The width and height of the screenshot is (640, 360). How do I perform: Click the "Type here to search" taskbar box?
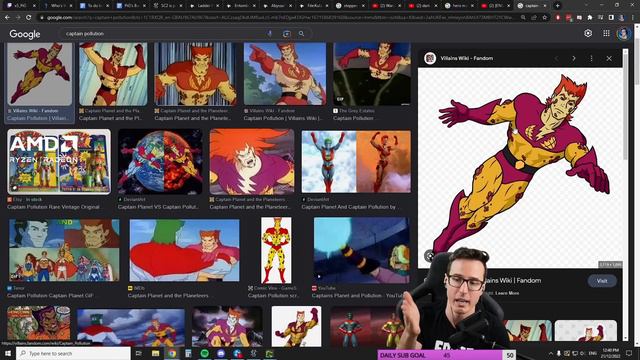tap(73, 353)
